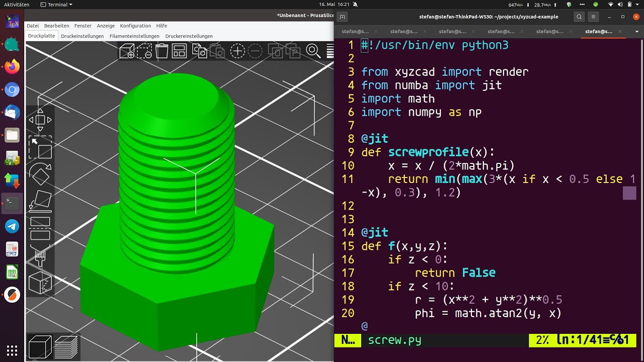
Task: Open the Show Applications grid
Action: coord(12,350)
